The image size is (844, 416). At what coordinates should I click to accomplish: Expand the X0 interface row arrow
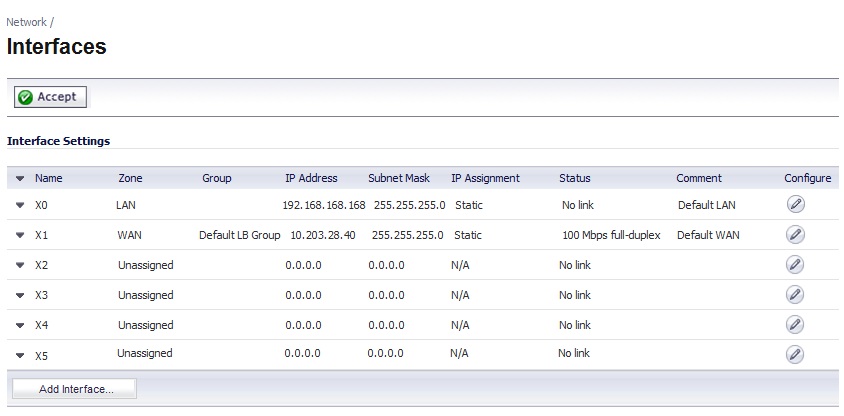pos(20,205)
